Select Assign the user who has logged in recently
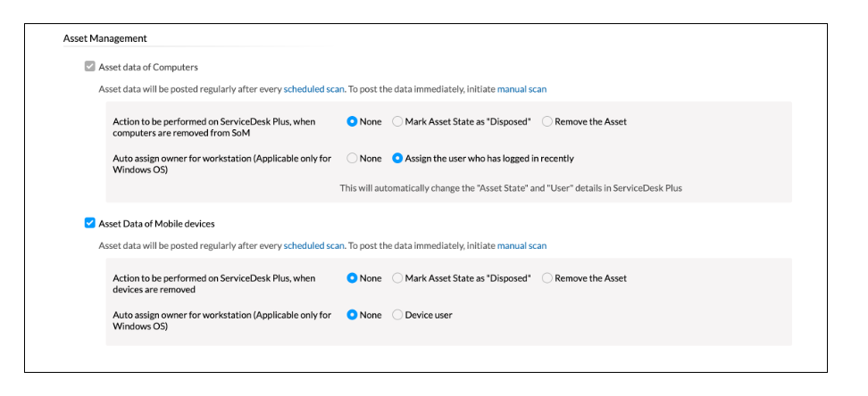The height and width of the screenshot is (396, 868). pos(398,159)
